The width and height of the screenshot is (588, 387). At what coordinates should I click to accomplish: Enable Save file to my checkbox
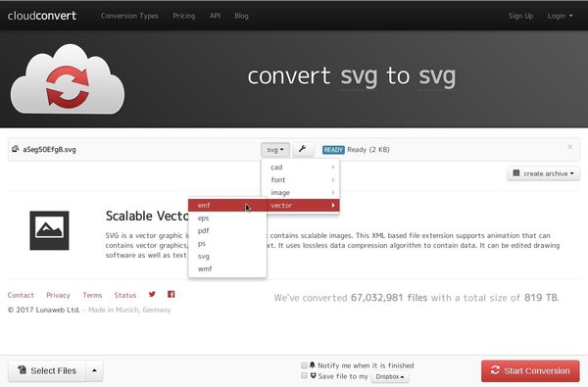pyautogui.click(x=304, y=376)
